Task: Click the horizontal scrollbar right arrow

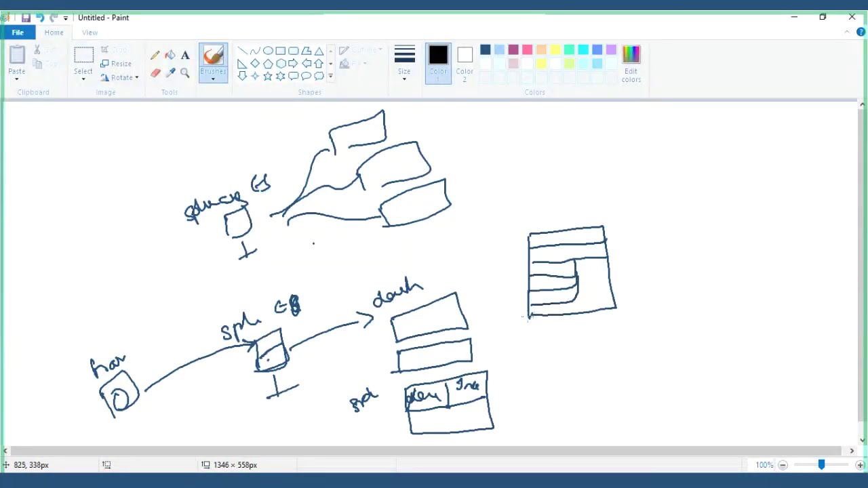Action: click(852, 451)
